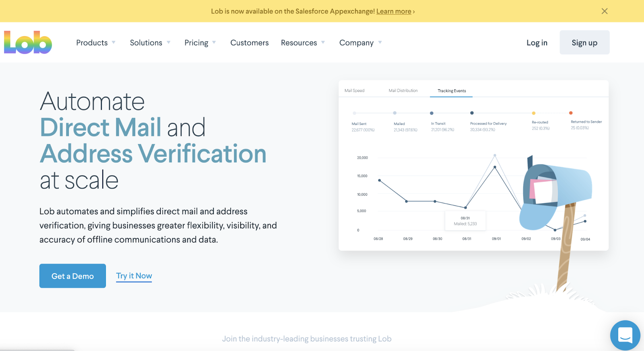Follow the Learn more banner link
The image size is (644, 351).
394,11
